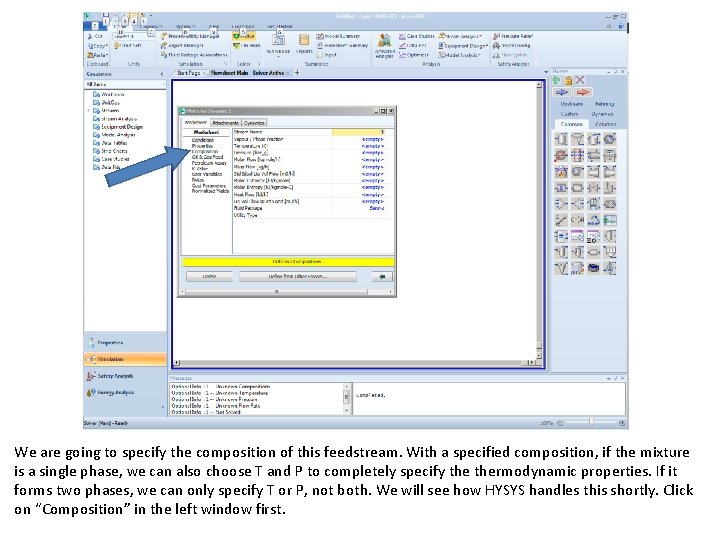
Task: Click the zoom slider in status bar
Action: [x=591, y=422]
